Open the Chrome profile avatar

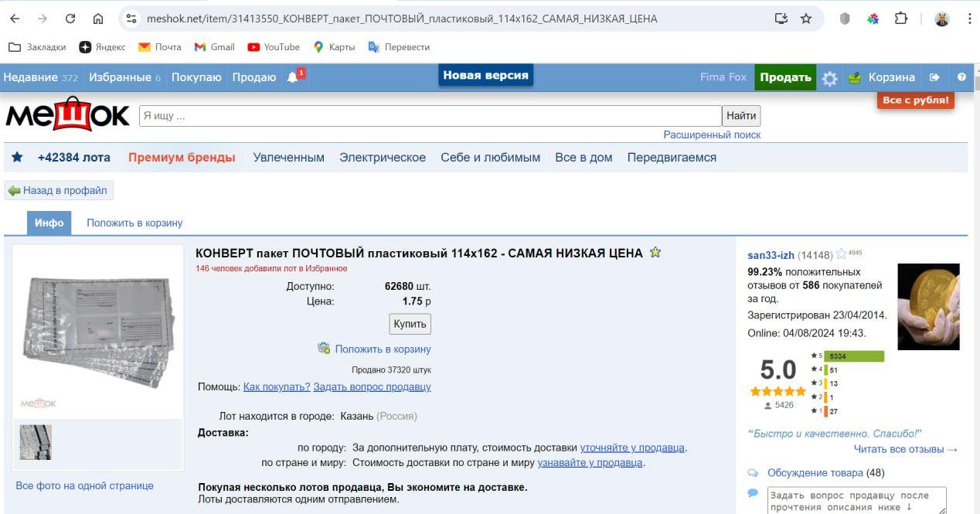tap(941, 19)
